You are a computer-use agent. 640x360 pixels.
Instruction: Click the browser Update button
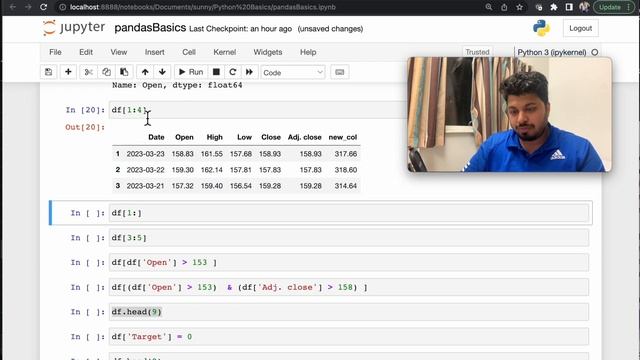613,7
